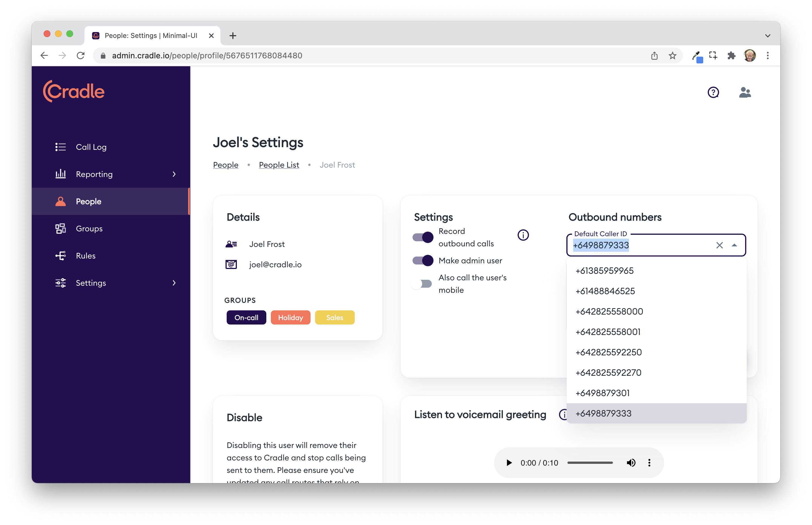
Task: Collapse the Default Caller ID dropdown arrow
Action: pos(734,245)
